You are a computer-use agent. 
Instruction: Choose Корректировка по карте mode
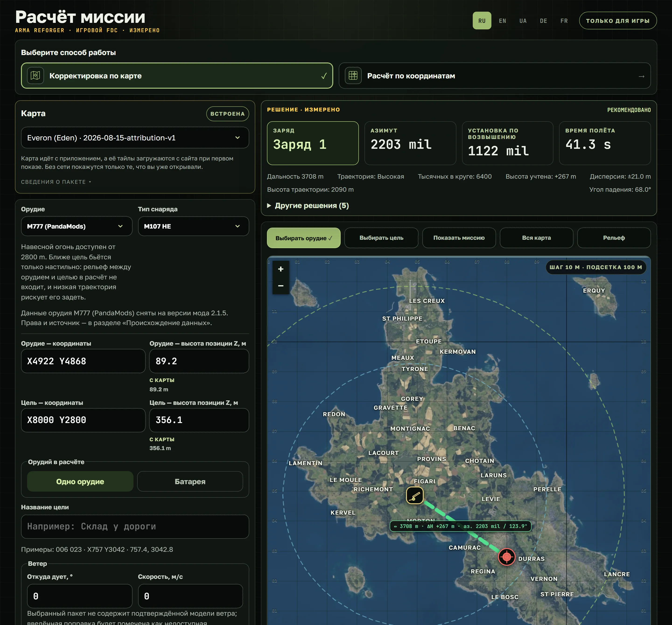(x=177, y=76)
